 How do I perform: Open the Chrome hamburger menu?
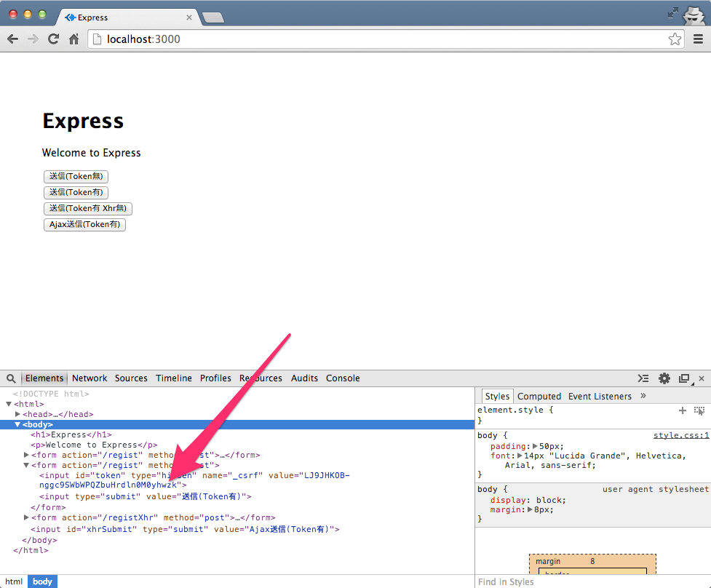(x=699, y=39)
